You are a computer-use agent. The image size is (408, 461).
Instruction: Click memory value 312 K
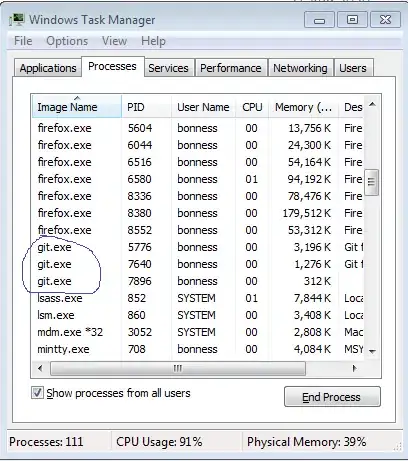pyautogui.click(x=317, y=281)
